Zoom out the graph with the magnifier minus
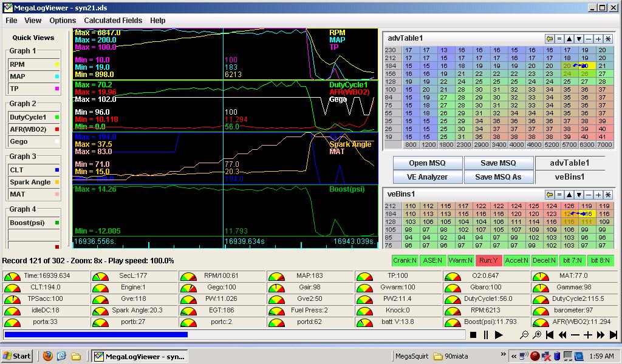Image resolution: width=622 pixels, height=364 pixels. point(524,335)
